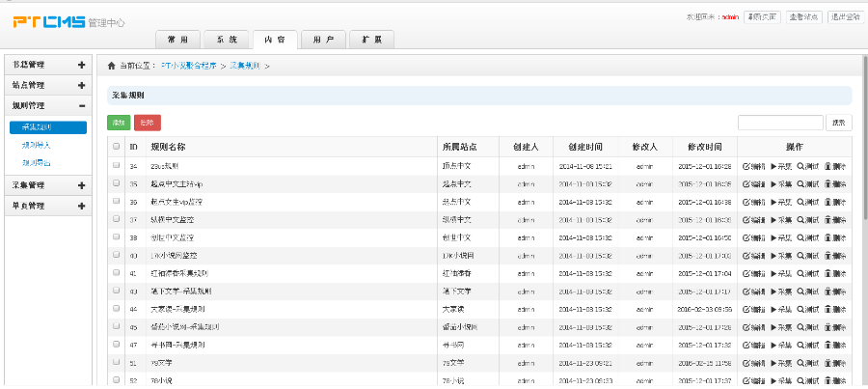Run collect on rule ID 40

tap(773, 256)
